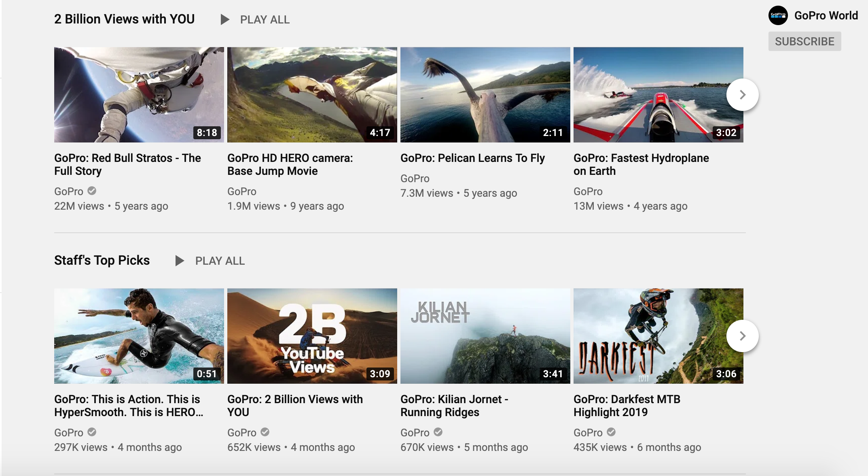Click title GoPro: Pelican Learns To Fly
The height and width of the screenshot is (476, 868).
pyautogui.click(x=472, y=158)
